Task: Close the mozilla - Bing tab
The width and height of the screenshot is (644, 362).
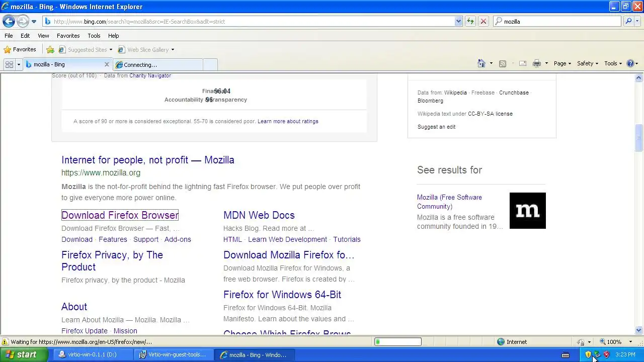Action: pos(107,64)
